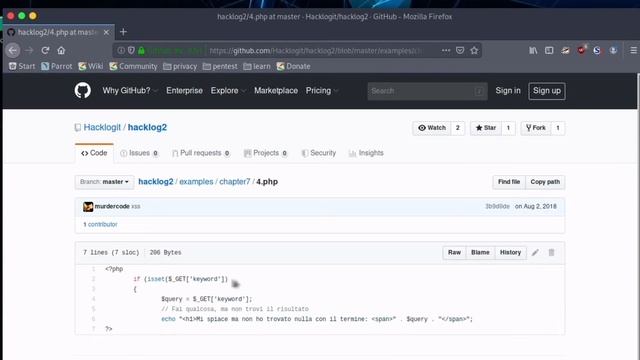This screenshot has width=640, height=360.
Task: Open the 1 contributor link
Action: click(100, 224)
